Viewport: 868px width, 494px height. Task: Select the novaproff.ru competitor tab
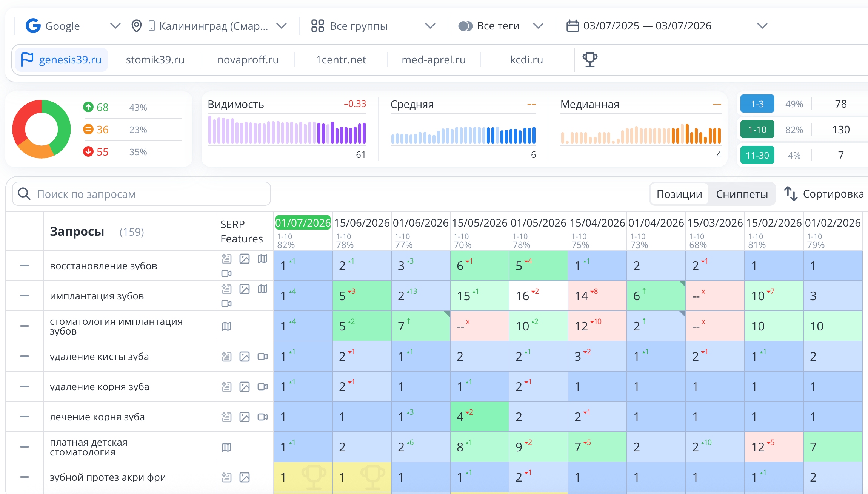(248, 60)
